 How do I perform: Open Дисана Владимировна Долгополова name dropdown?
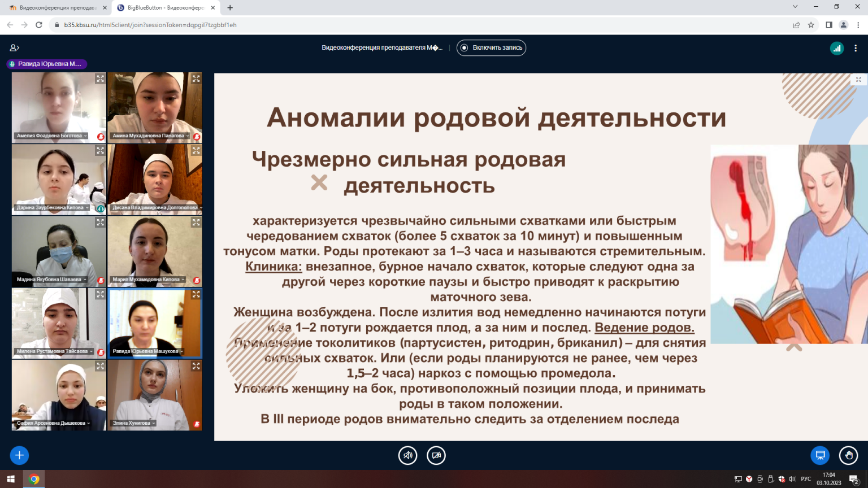[157, 208]
